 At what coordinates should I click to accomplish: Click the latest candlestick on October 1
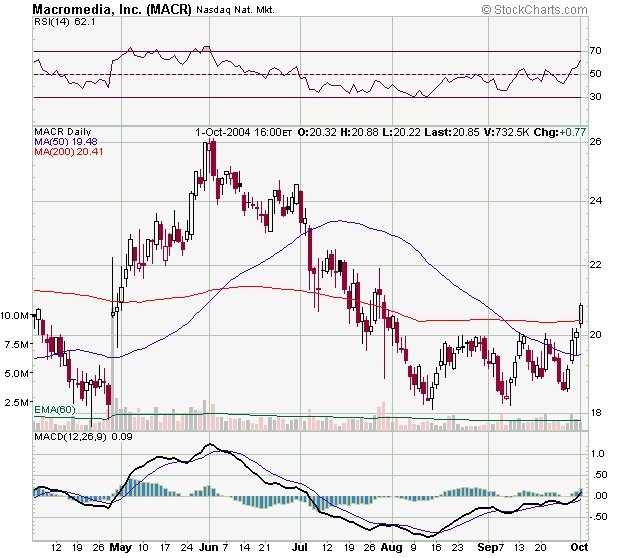tap(581, 314)
